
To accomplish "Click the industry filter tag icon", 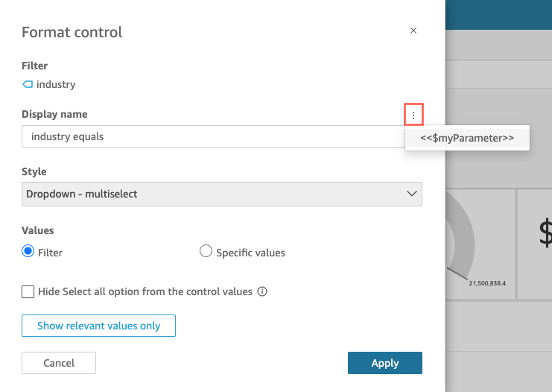I will point(28,84).
